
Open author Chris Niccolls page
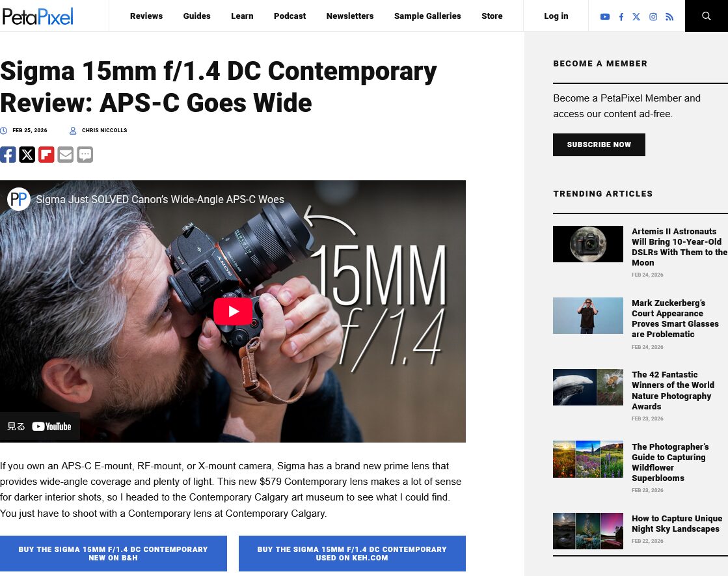pos(105,131)
